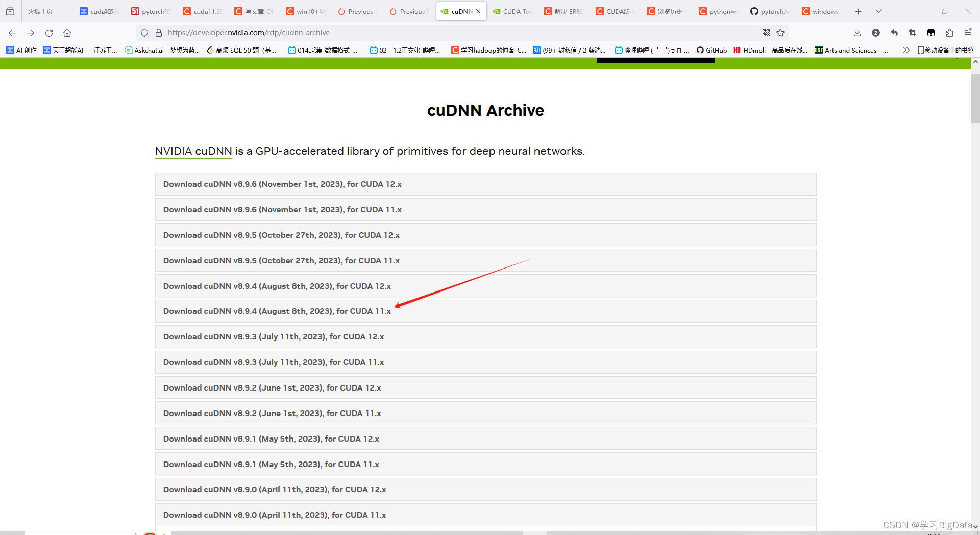This screenshot has height=535, width=980.
Task: Switch to the CUDA Toolkit tab
Action: [512, 11]
